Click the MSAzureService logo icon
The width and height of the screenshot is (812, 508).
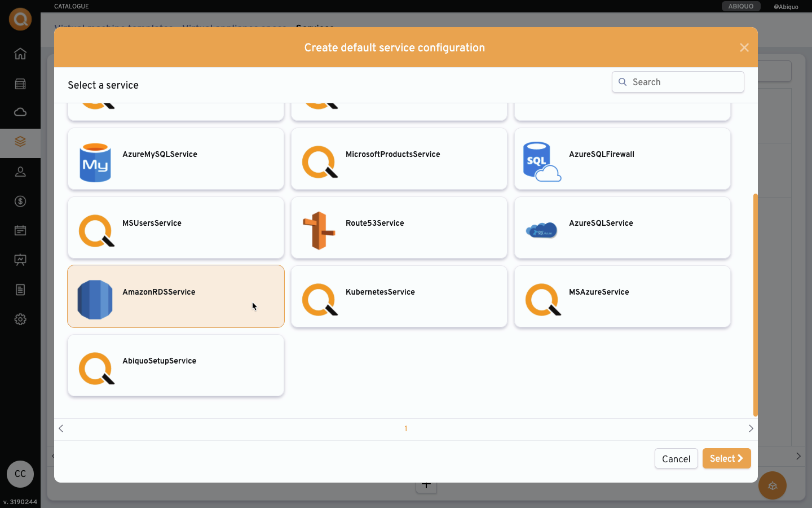pos(543,300)
